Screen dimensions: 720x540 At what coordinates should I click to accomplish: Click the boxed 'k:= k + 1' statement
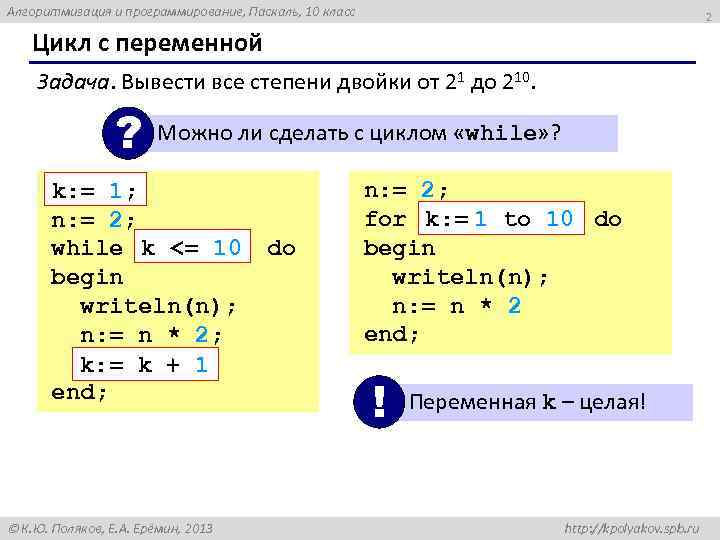[146, 364]
